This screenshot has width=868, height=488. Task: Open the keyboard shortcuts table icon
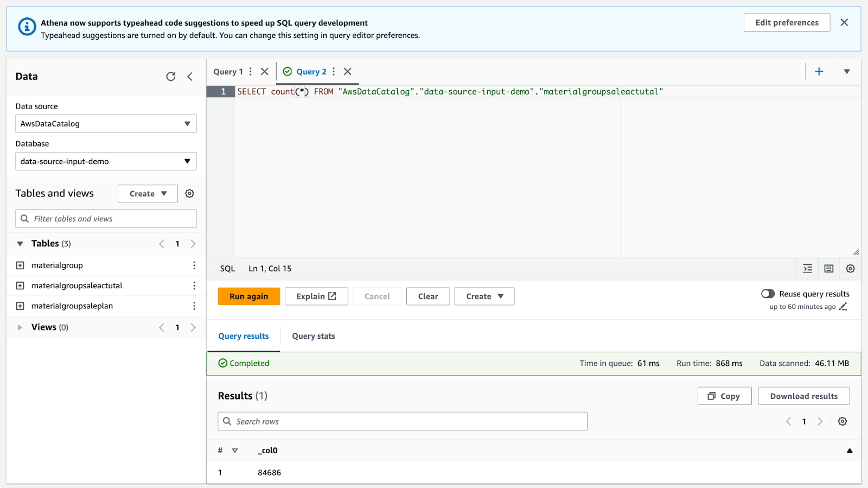click(x=829, y=269)
